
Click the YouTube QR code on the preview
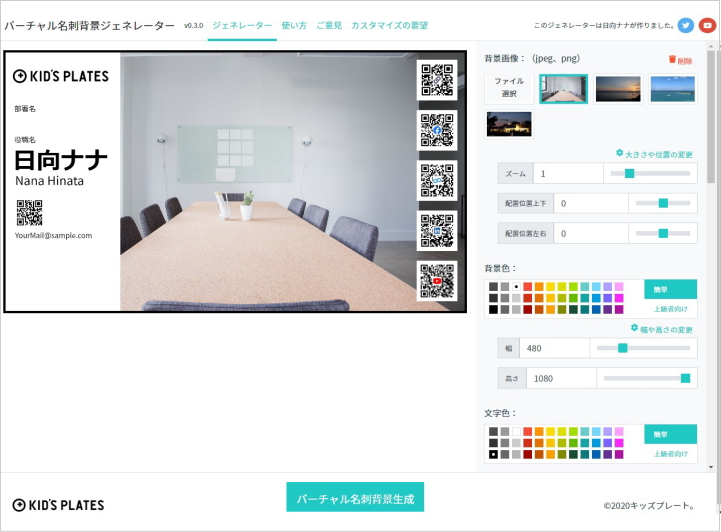coord(437,281)
